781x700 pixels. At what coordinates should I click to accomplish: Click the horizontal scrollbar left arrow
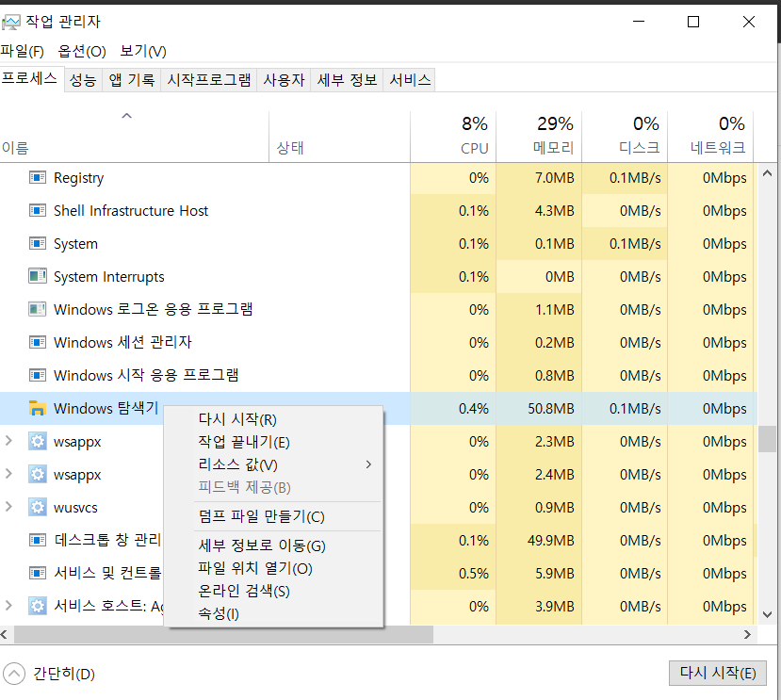pos(5,634)
